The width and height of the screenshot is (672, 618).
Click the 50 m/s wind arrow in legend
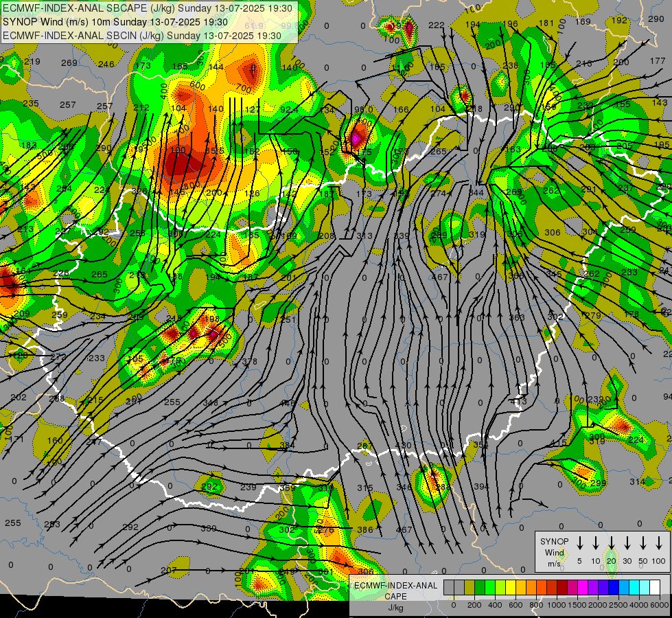click(643, 543)
